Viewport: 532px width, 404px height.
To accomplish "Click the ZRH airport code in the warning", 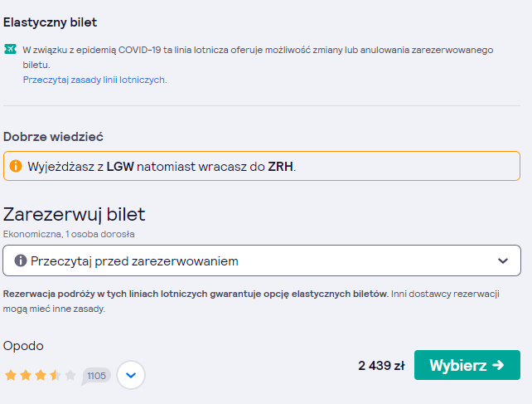I will click(280, 167).
